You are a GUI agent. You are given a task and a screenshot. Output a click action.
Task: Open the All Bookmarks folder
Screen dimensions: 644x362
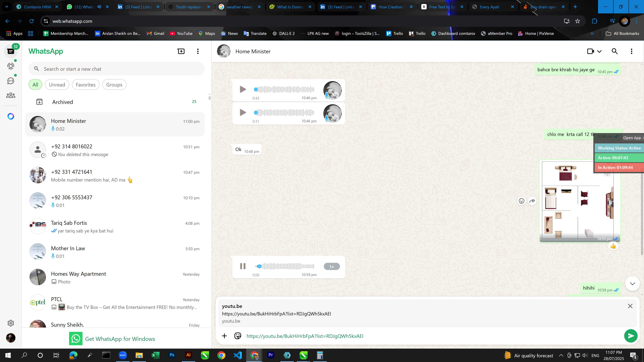tap(623, 34)
